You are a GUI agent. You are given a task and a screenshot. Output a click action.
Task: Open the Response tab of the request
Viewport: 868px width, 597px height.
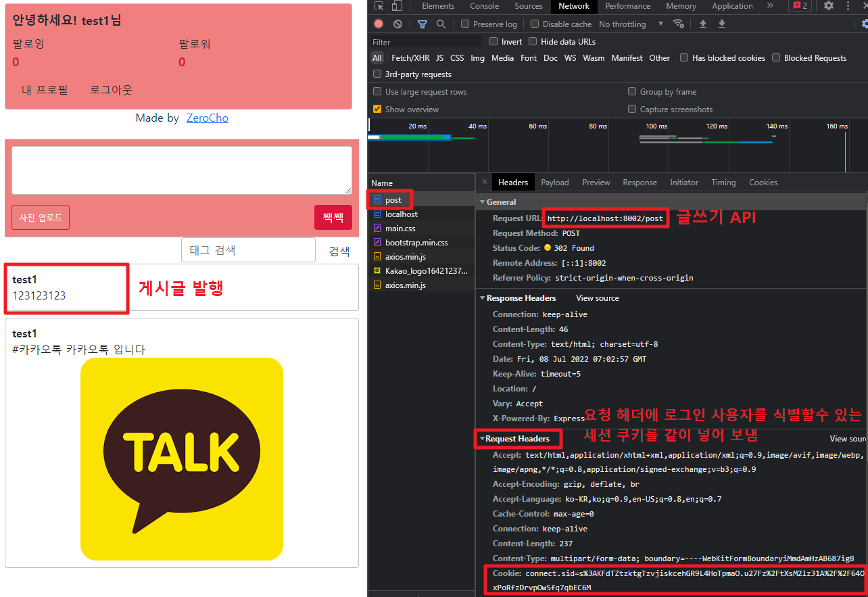click(x=640, y=182)
